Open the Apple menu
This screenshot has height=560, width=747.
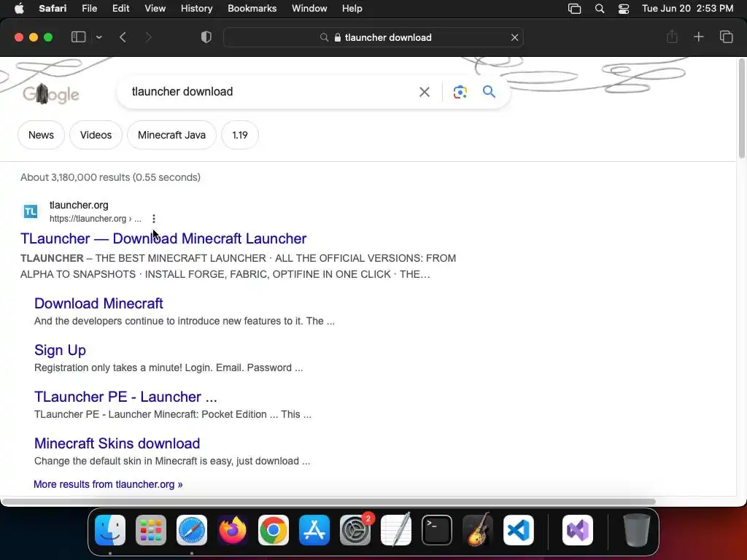click(x=19, y=9)
